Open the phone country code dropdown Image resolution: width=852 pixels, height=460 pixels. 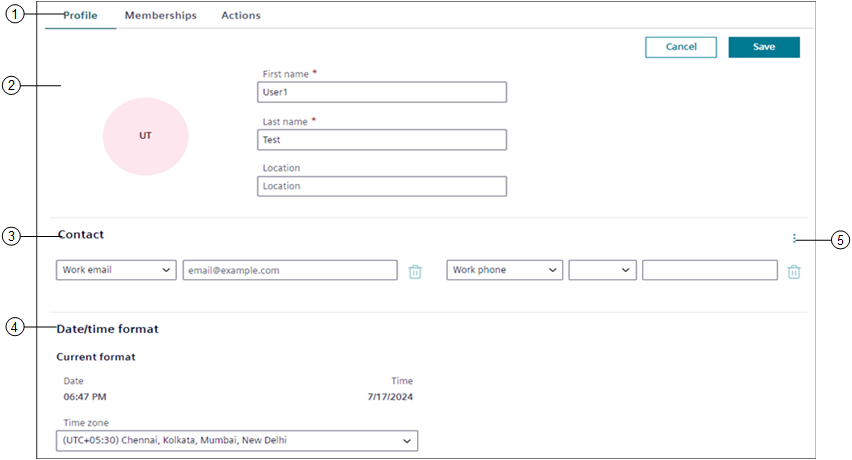click(602, 270)
